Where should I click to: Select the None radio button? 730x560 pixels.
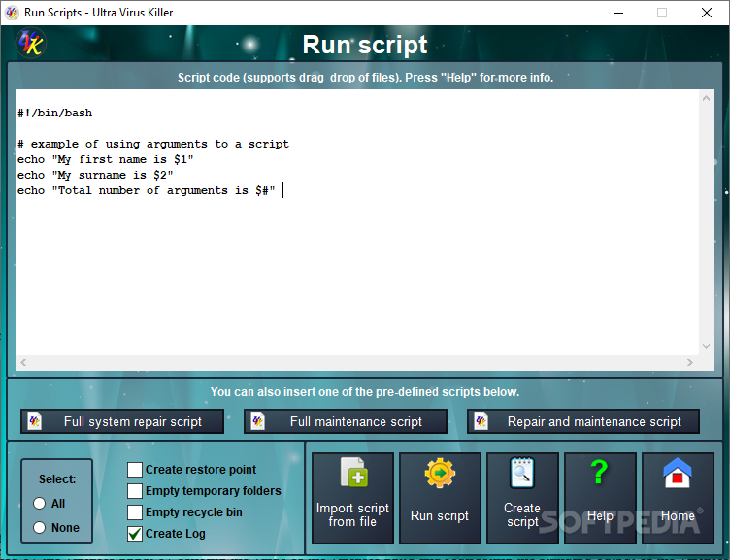point(40,527)
